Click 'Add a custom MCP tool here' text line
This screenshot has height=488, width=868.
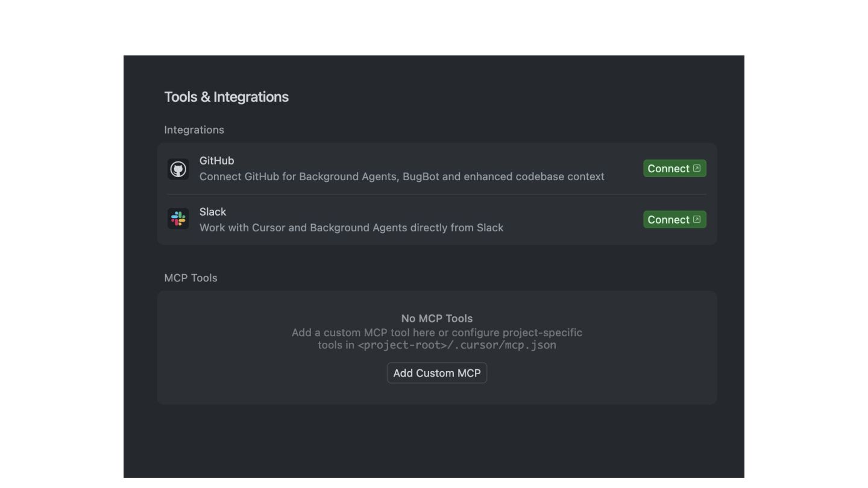click(437, 333)
